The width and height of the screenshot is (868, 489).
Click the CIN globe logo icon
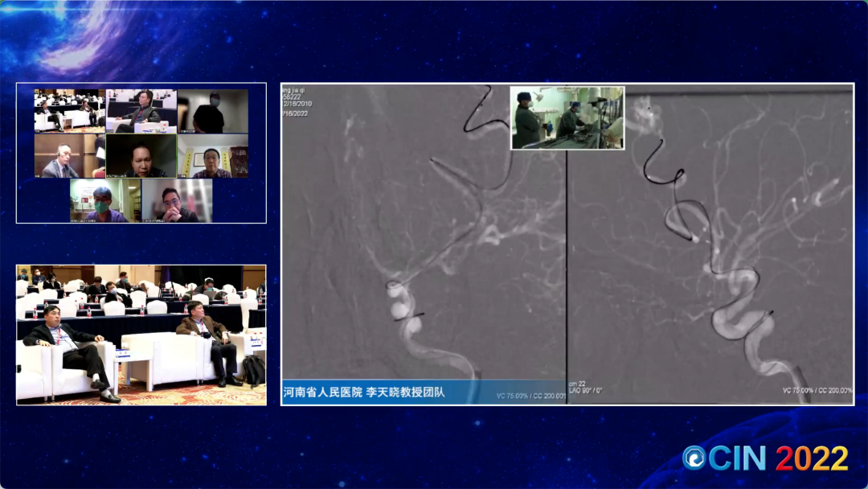(x=694, y=458)
